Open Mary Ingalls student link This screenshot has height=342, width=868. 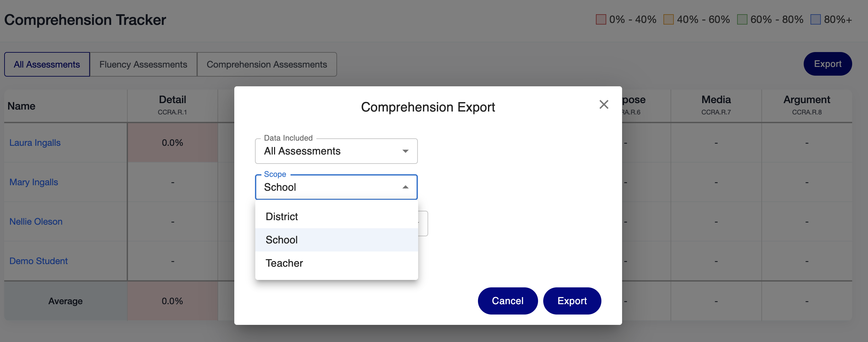[34, 182]
